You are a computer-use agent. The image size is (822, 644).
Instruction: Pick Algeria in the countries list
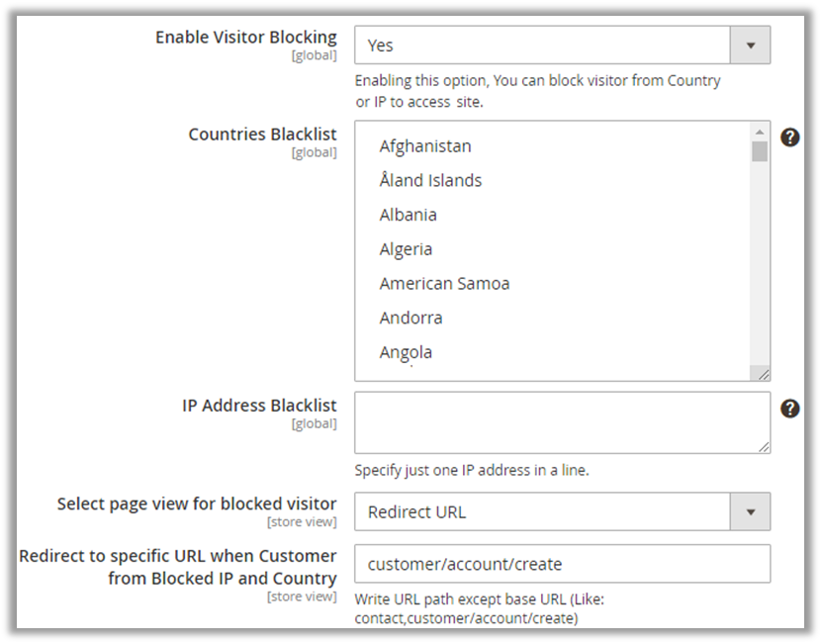[406, 249]
